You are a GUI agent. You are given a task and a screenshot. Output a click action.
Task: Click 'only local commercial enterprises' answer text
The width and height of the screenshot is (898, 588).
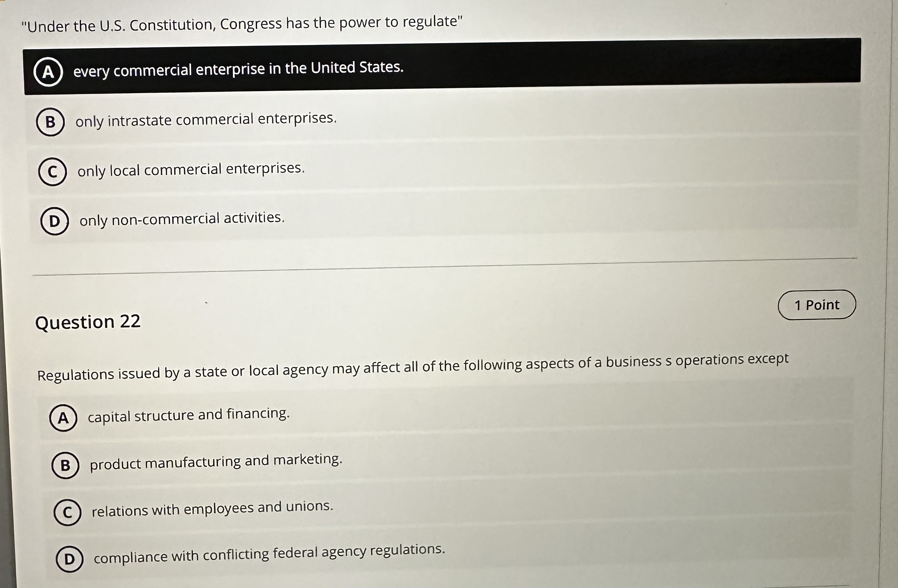(x=191, y=170)
